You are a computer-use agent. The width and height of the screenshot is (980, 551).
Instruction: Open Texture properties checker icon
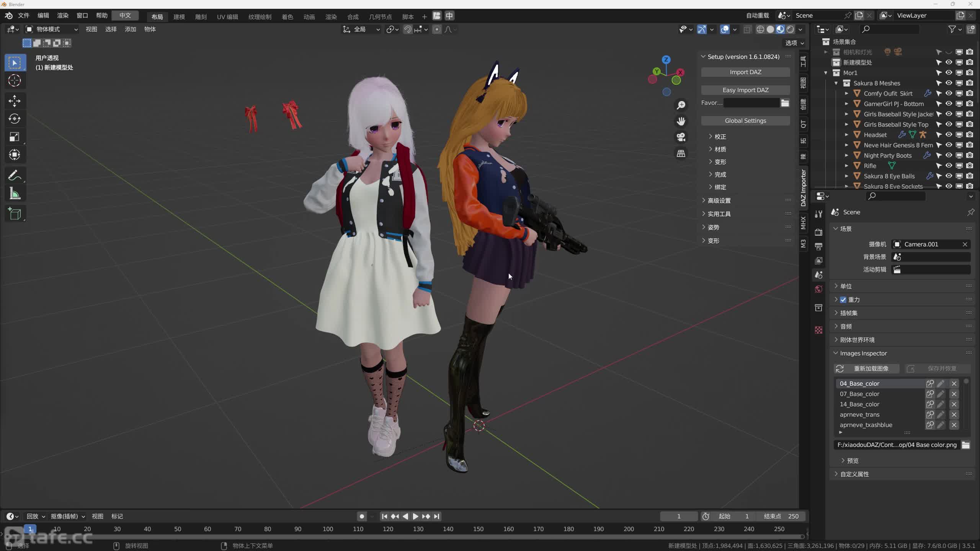(x=818, y=330)
